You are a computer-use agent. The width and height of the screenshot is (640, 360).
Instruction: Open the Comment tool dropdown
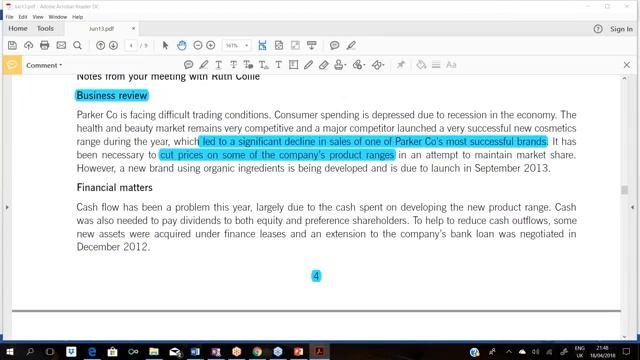coord(44,65)
